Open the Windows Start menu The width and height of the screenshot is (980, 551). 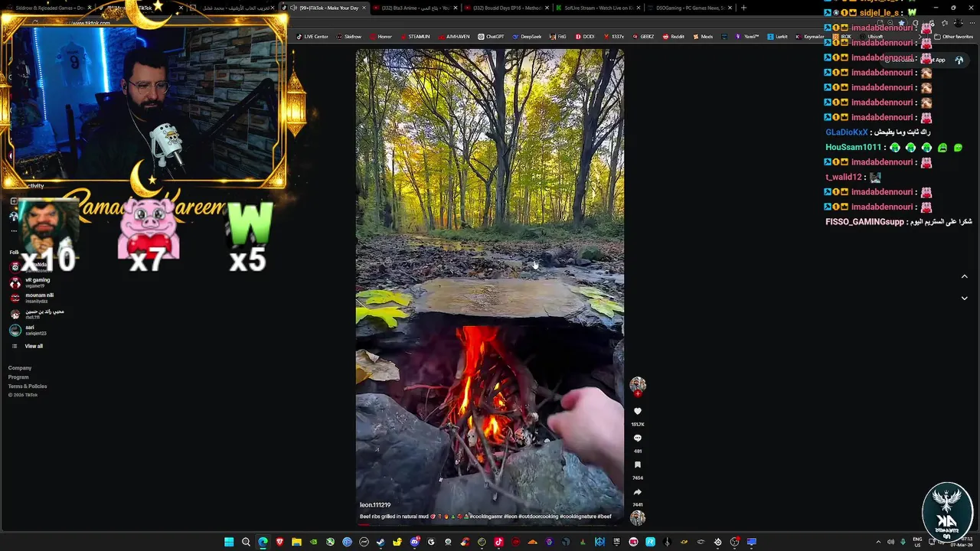pyautogui.click(x=229, y=542)
